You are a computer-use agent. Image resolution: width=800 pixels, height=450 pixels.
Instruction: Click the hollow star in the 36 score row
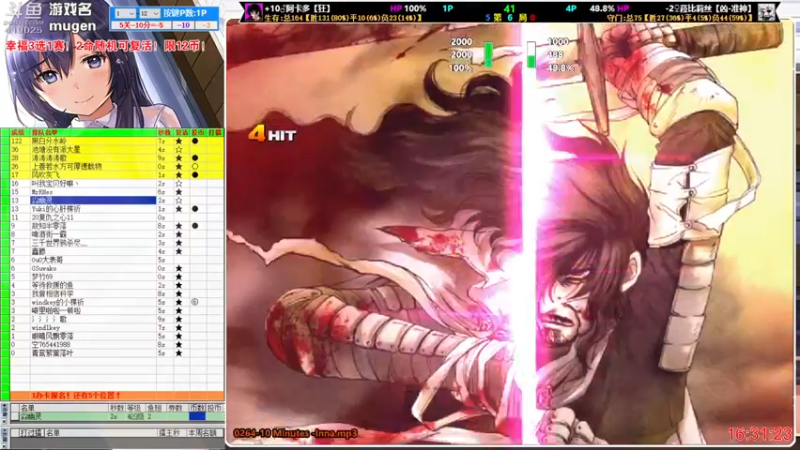tap(179, 149)
